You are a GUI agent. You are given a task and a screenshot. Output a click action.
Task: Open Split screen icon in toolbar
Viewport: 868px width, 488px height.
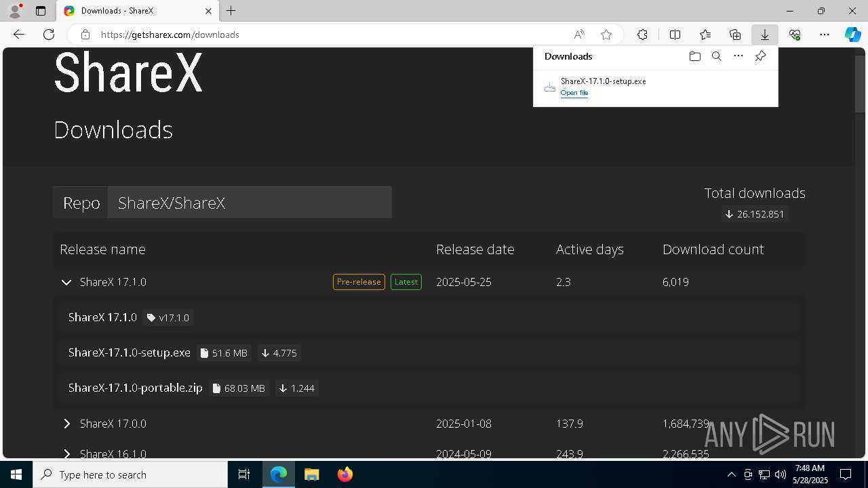pyautogui.click(x=675, y=35)
